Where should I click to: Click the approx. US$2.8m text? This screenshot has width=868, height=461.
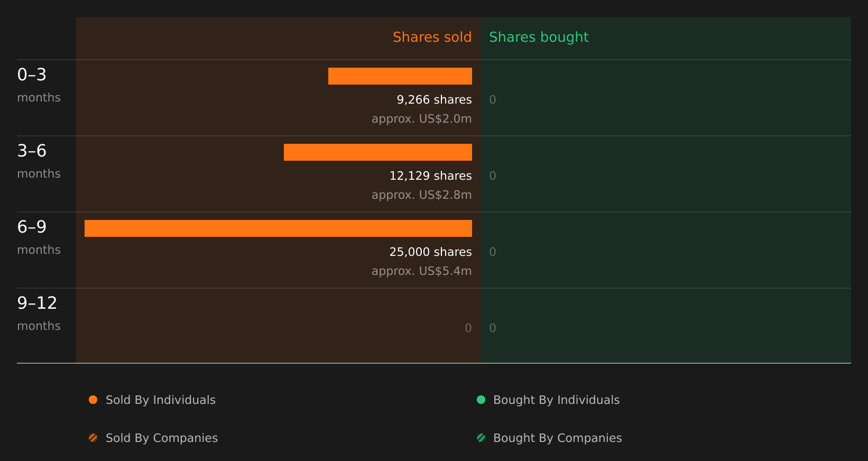[x=422, y=195]
